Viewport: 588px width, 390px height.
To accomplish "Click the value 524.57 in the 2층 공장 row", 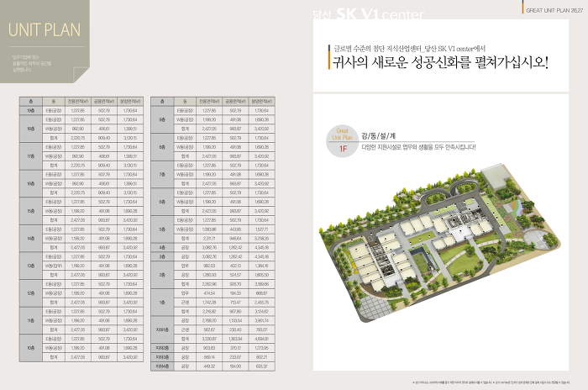I will pos(235,275).
